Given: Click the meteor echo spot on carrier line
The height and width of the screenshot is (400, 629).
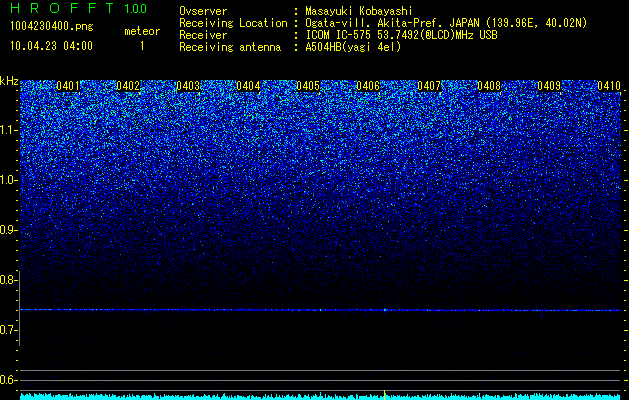Looking at the screenshot, I should tap(385, 310).
